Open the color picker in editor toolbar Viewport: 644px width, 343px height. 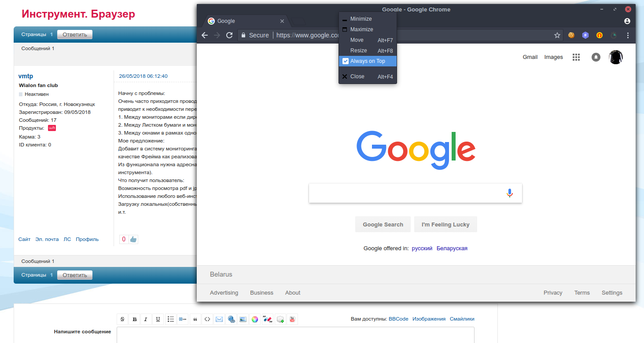click(254, 319)
